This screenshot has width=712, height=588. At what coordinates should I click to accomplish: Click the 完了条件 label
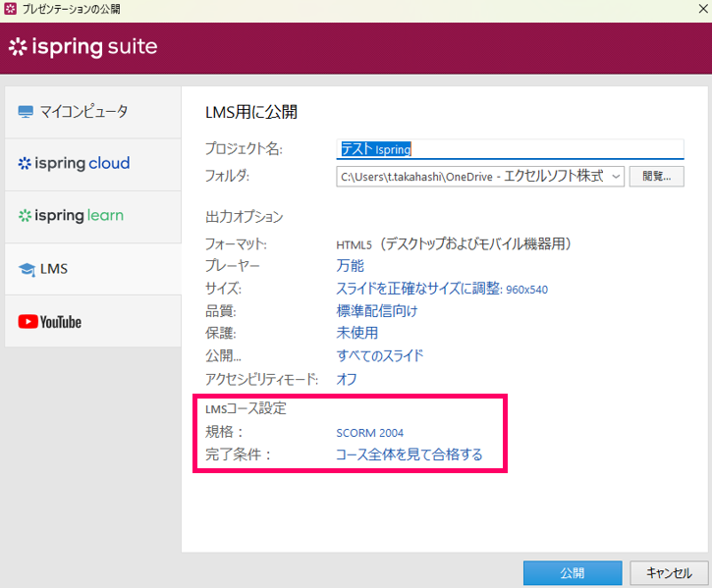[x=238, y=454]
